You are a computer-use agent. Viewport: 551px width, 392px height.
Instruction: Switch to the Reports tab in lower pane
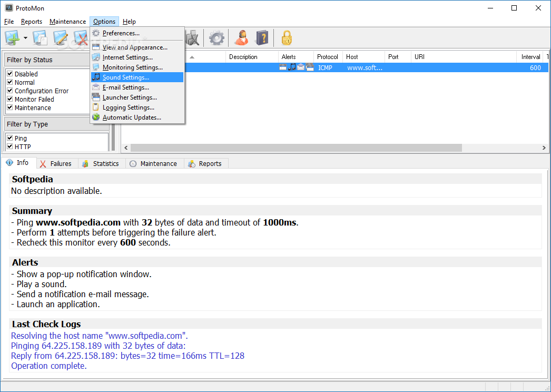[206, 163]
